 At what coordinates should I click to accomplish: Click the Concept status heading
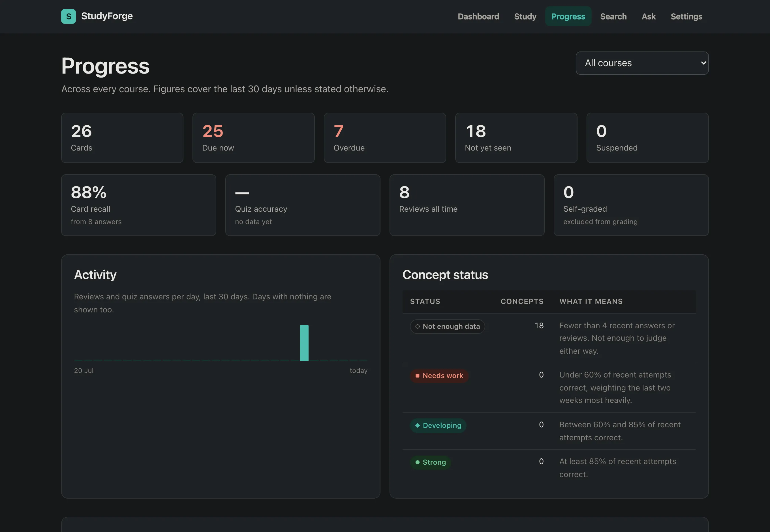coord(445,275)
